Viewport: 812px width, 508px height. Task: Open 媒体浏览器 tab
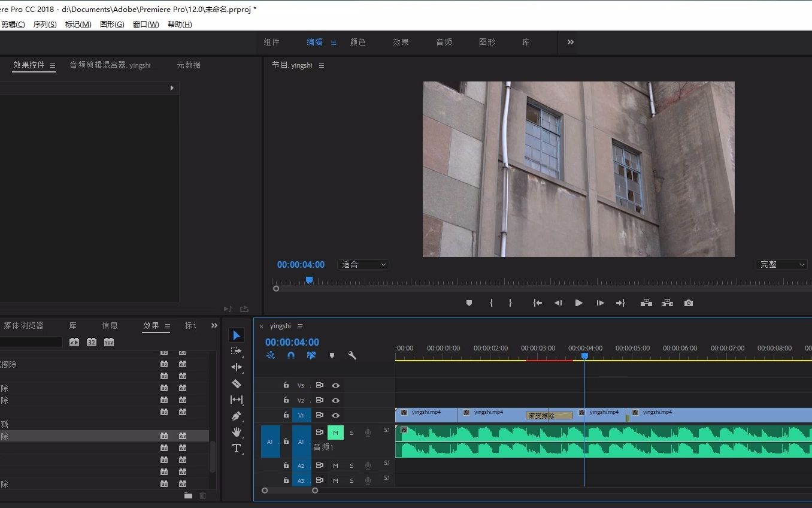[x=24, y=325]
